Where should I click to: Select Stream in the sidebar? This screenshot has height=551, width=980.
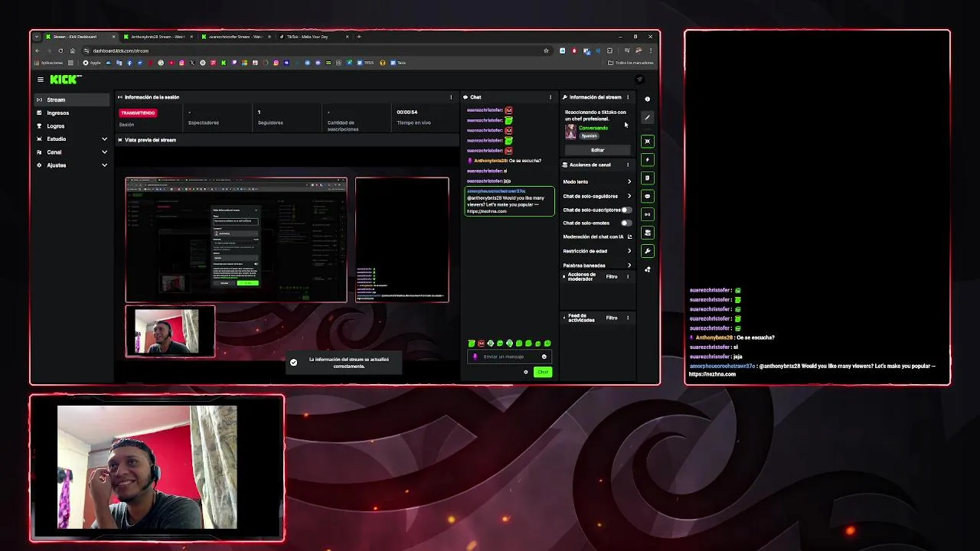[72, 99]
